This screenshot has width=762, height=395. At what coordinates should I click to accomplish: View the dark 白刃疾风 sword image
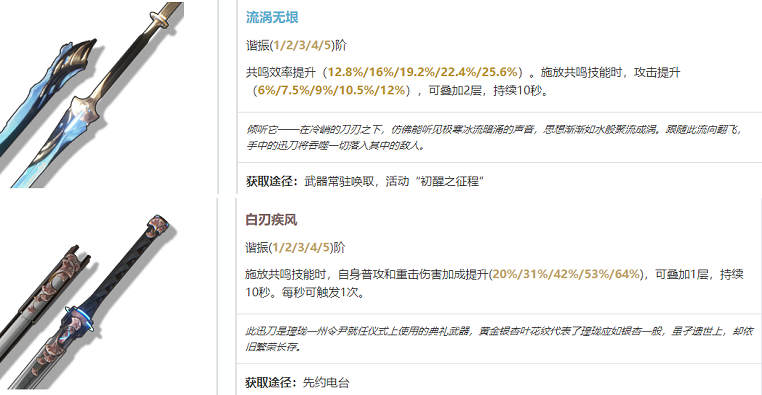(x=88, y=301)
